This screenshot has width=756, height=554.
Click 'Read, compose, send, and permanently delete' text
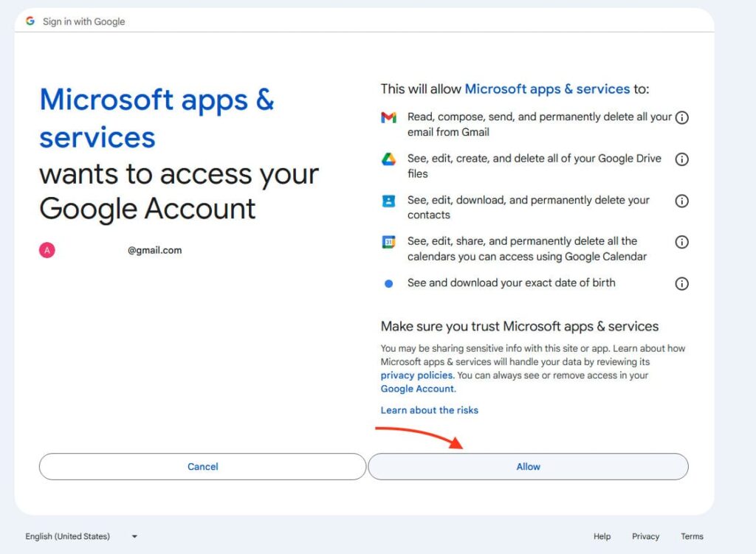(540, 124)
